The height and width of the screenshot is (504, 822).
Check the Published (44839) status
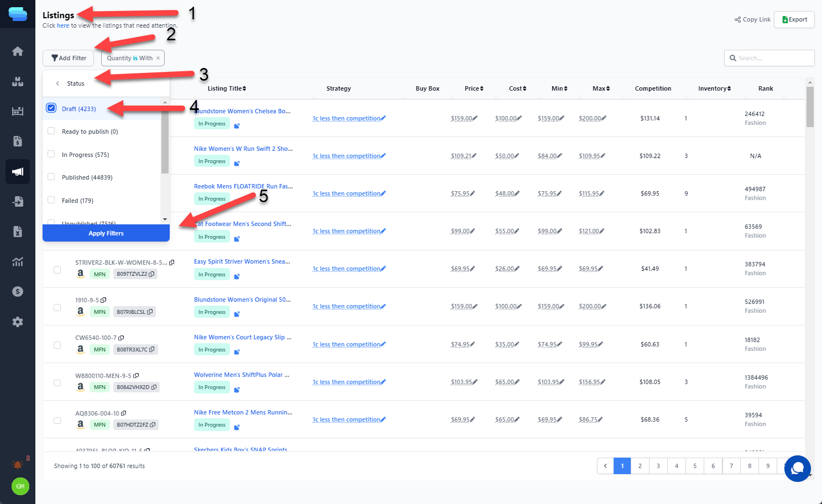[51, 177]
